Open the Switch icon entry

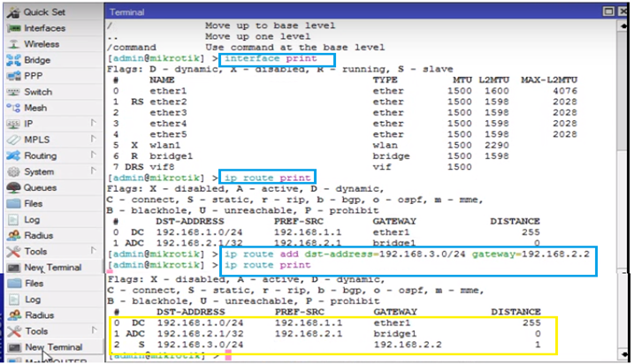pos(13,92)
